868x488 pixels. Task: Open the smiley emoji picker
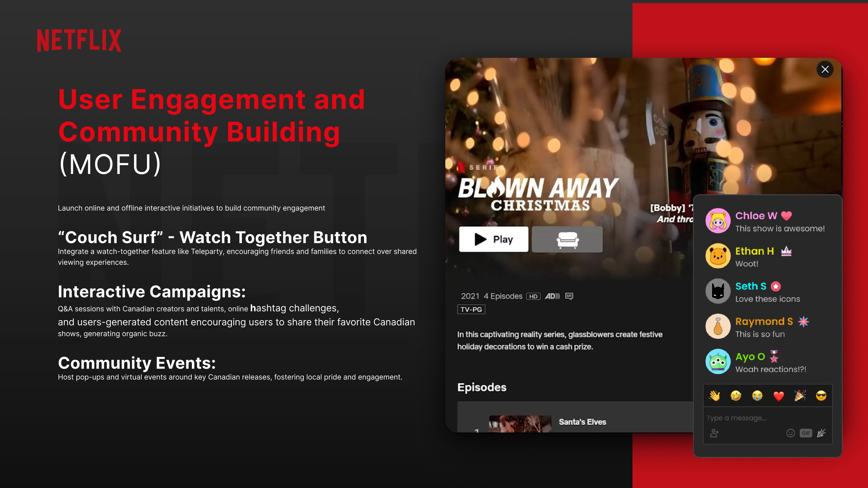point(790,433)
